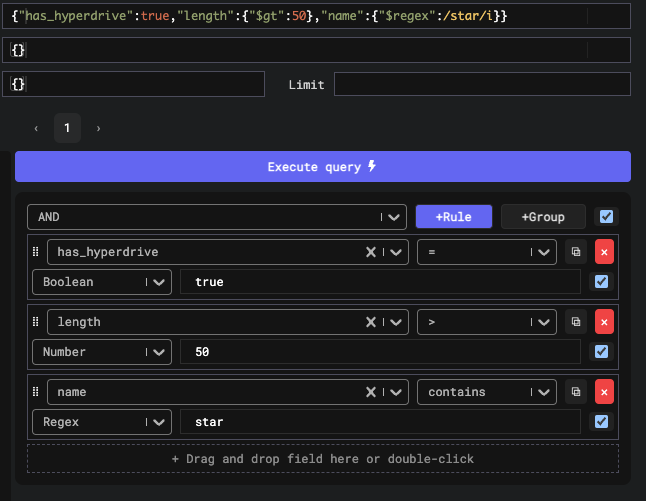The height and width of the screenshot is (501, 646).
Task: Open the has_hyperdrive field dropdown
Action: [x=228, y=252]
